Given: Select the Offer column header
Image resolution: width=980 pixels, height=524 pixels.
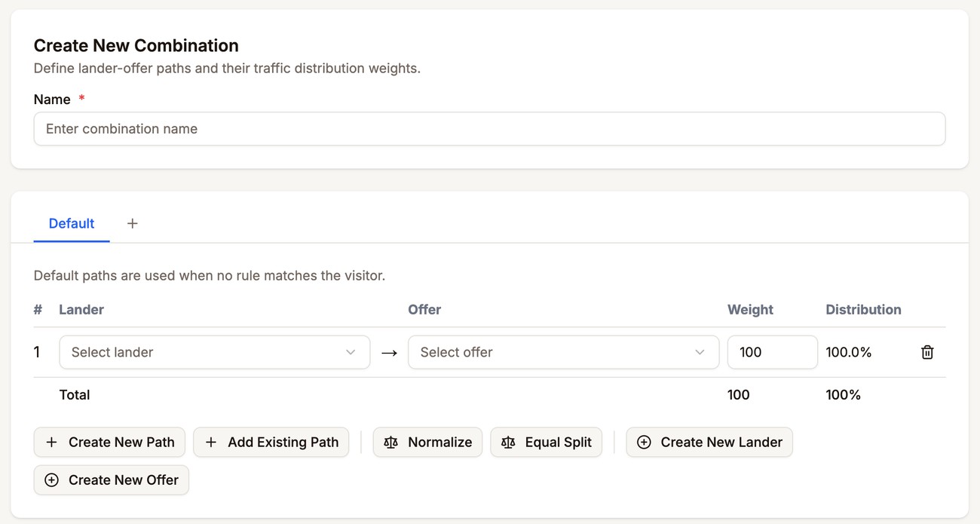Looking at the screenshot, I should [424, 310].
